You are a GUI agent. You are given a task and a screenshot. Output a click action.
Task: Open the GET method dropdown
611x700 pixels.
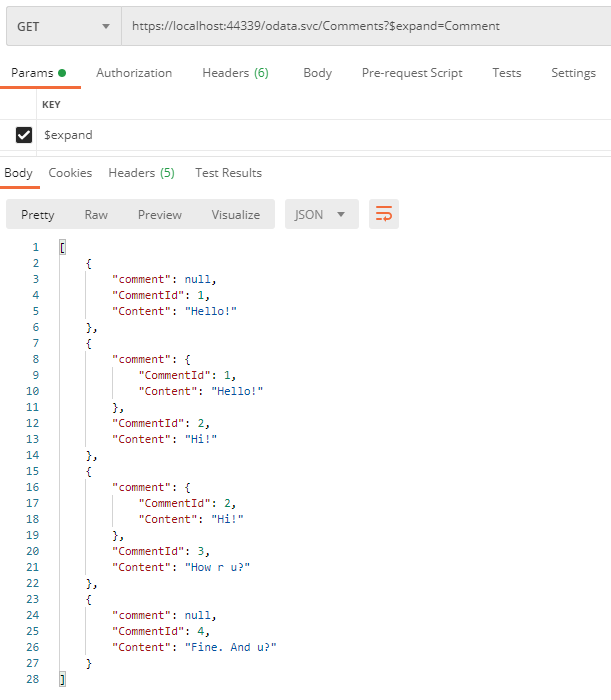coord(63,26)
